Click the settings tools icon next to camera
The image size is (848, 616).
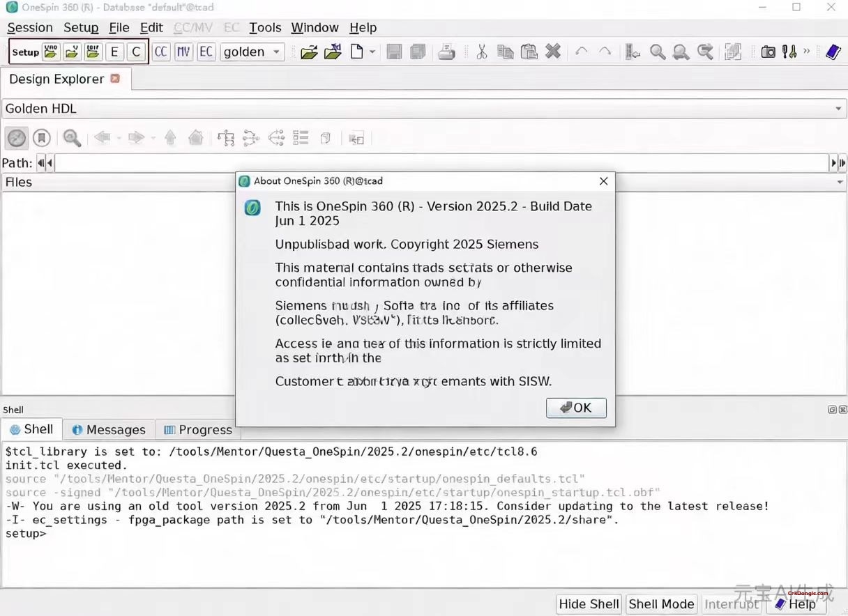pyautogui.click(x=789, y=52)
